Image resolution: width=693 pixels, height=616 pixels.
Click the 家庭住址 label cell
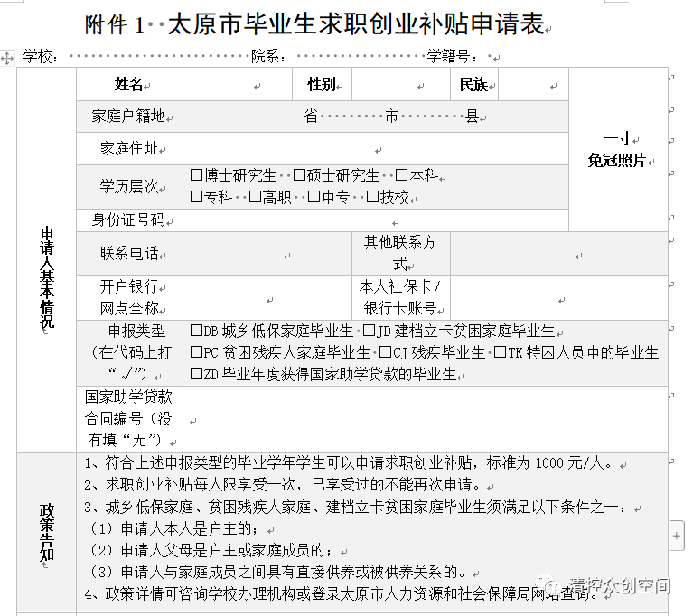[x=129, y=148]
